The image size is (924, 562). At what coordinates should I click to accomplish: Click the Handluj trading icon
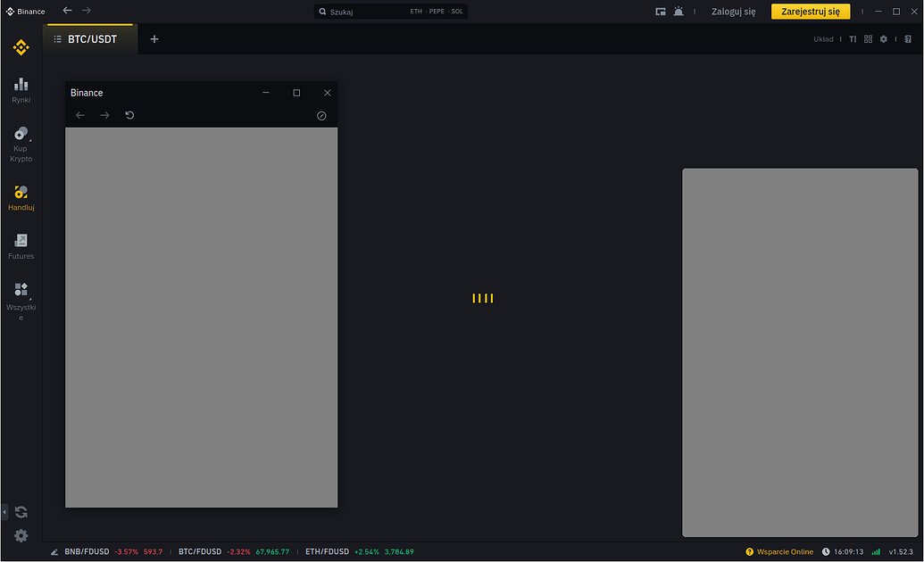pyautogui.click(x=21, y=196)
